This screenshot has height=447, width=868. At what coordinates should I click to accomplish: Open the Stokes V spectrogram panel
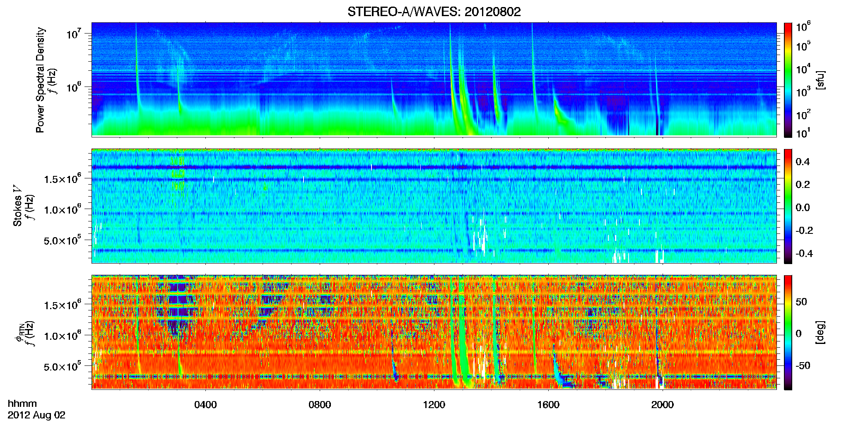pyautogui.click(x=434, y=206)
